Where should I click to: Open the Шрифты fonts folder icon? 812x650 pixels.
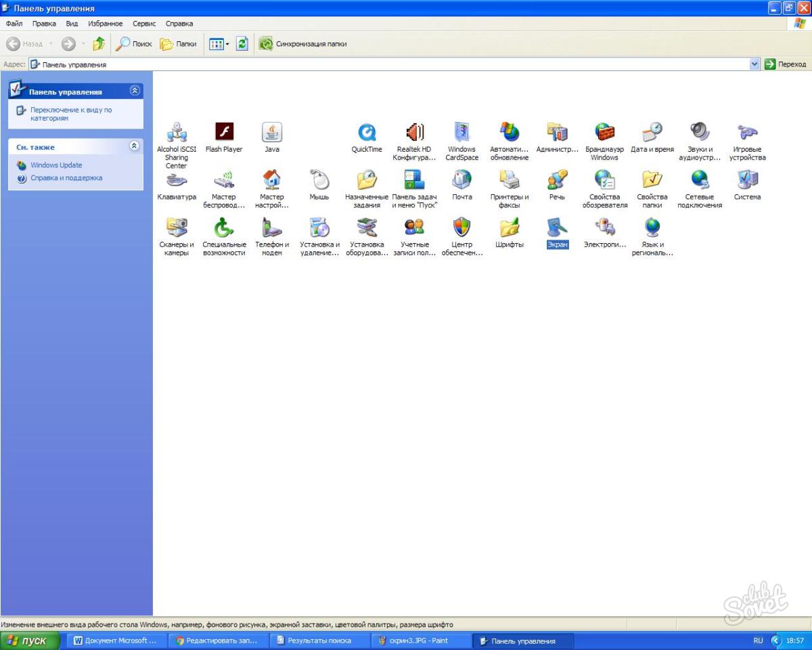[509, 228]
